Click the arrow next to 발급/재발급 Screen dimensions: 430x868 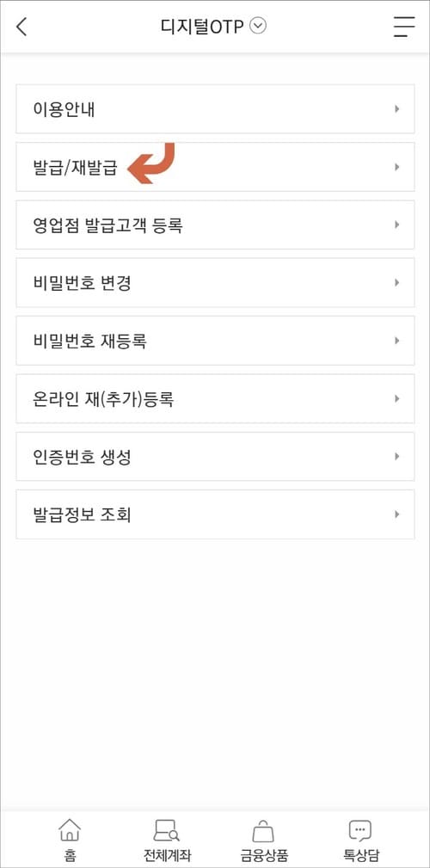[396, 167]
